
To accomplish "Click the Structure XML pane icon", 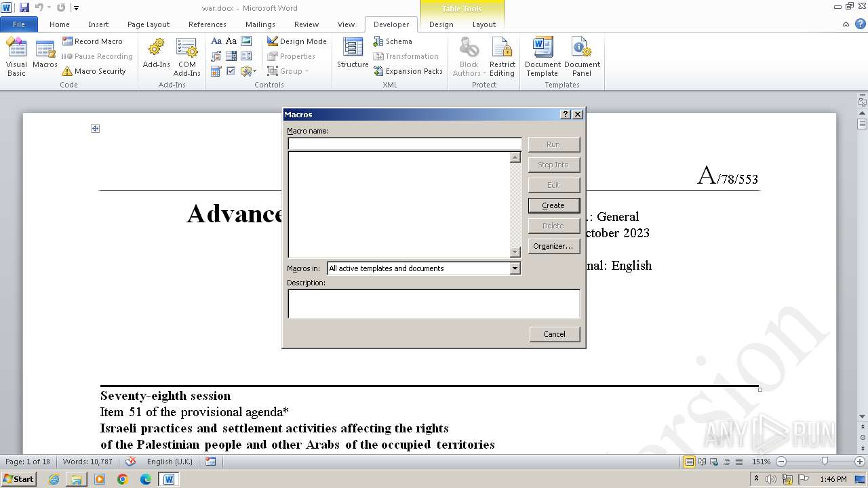I will 353,53.
